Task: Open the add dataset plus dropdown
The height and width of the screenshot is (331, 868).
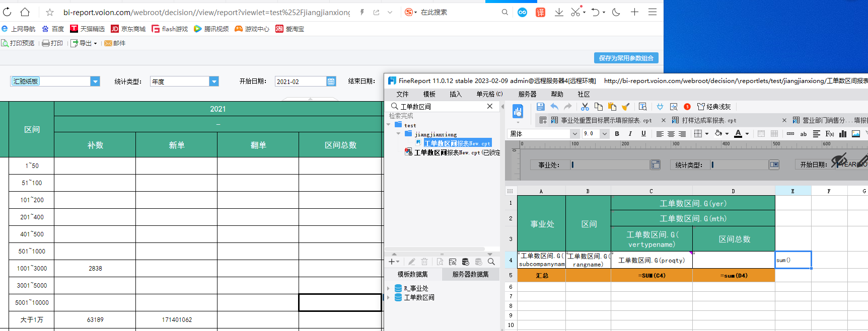Action: 394,262
